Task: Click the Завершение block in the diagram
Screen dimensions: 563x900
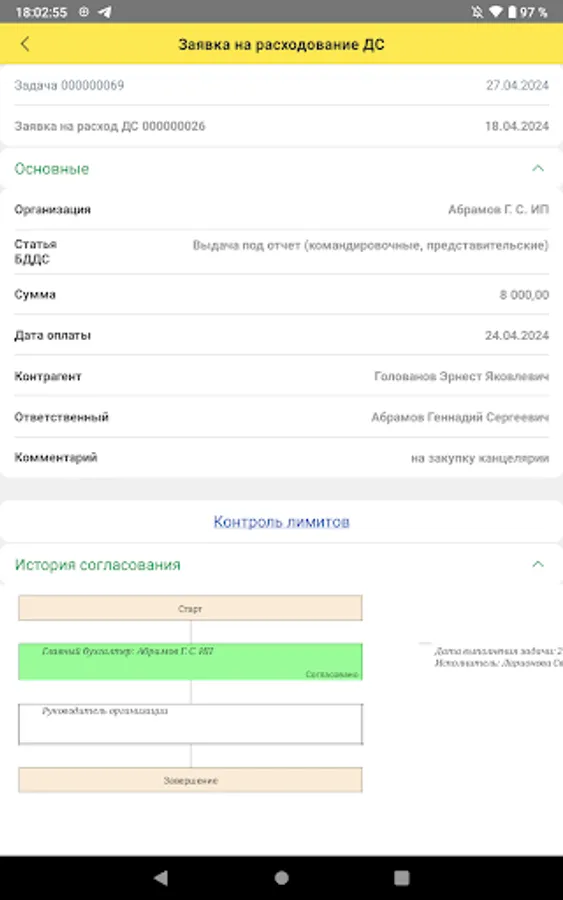Action: pos(190,780)
